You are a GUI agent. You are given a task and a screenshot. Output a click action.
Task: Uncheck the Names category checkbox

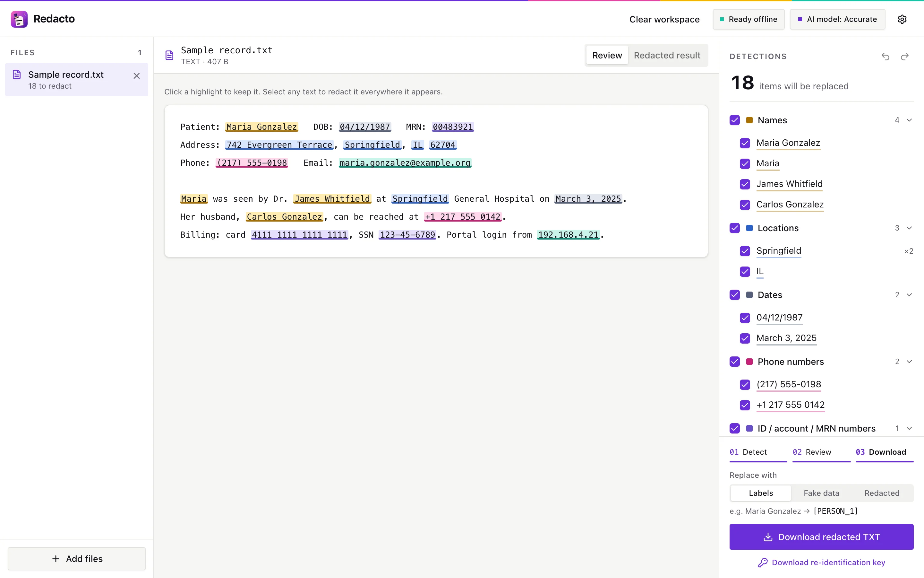click(735, 120)
